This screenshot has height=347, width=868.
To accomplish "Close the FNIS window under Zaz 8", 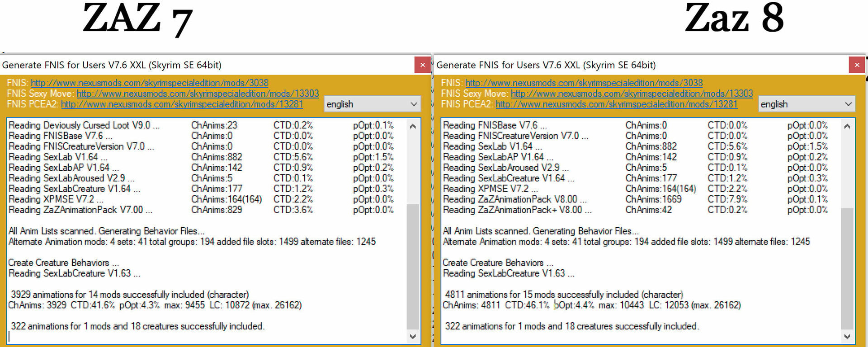I will [x=857, y=65].
